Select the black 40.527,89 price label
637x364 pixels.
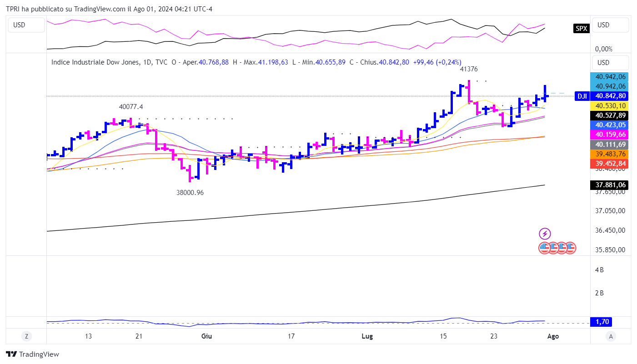click(609, 115)
